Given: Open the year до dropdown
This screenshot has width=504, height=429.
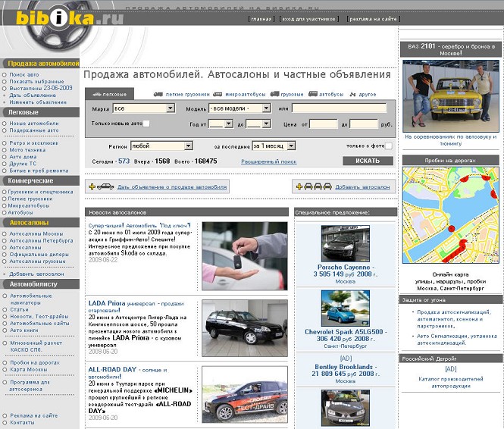Looking at the screenshot, I should (x=258, y=124).
